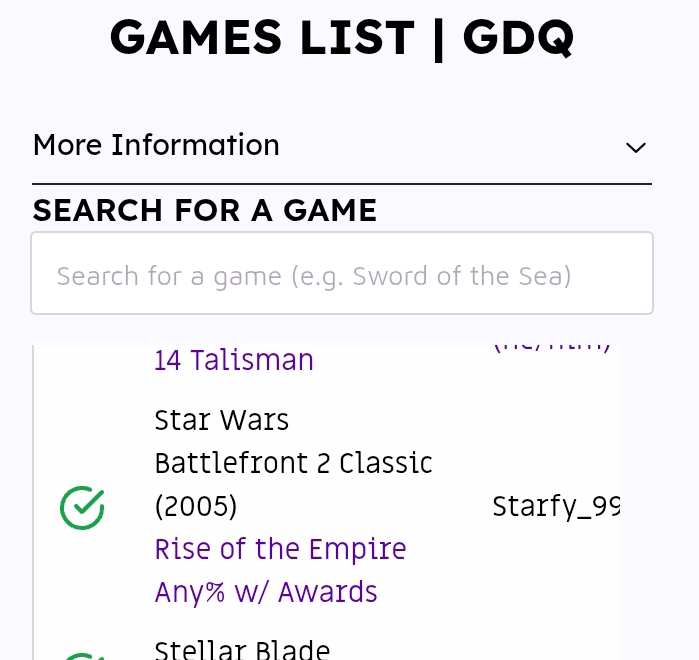The width and height of the screenshot is (699, 660).
Task: Click the Stellar Blade game title
Action: [242, 650]
